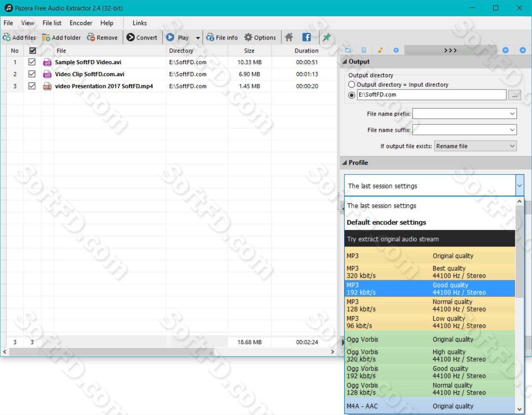
Task: Select Output directory = Input directory radio
Action: click(352, 84)
